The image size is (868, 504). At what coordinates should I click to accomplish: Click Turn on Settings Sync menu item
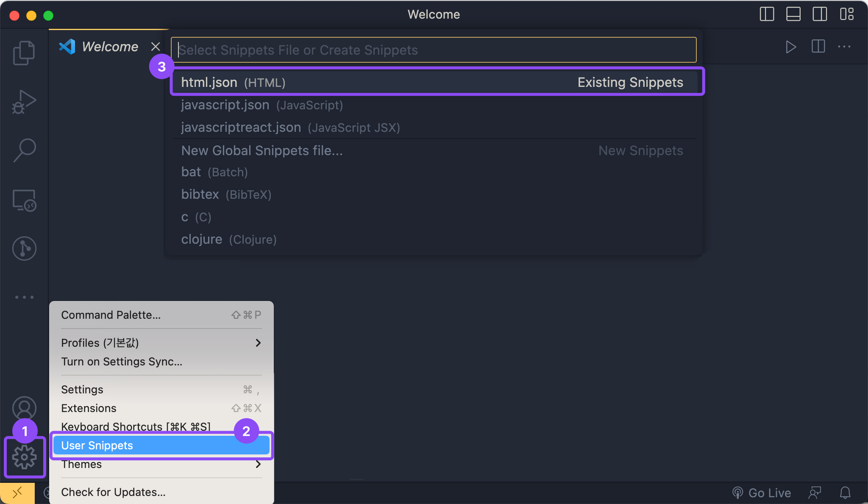[161, 362]
